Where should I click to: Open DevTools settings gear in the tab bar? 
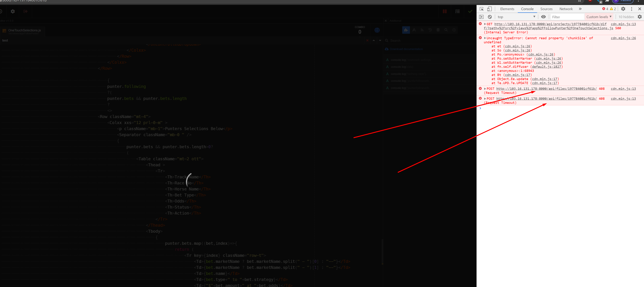(x=623, y=9)
